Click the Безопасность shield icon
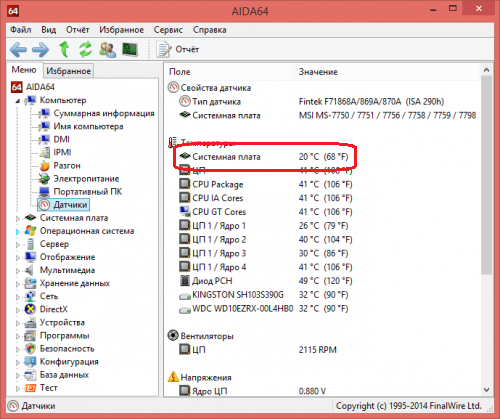The width and height of the screenshot is (500, 419). coord(30,349)
